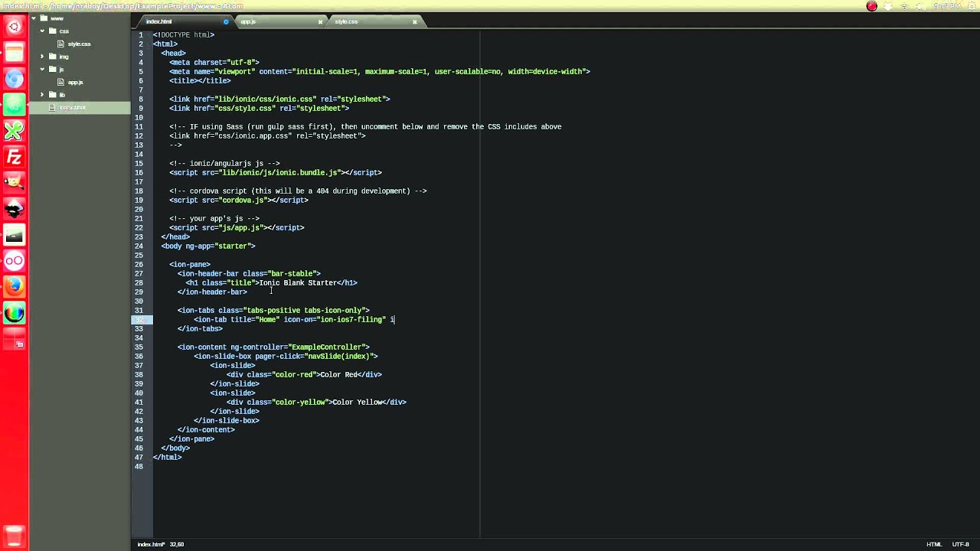Click the closing "</html>" tag
The height and width of the screenshot is (551, 980).
(167, 458)
